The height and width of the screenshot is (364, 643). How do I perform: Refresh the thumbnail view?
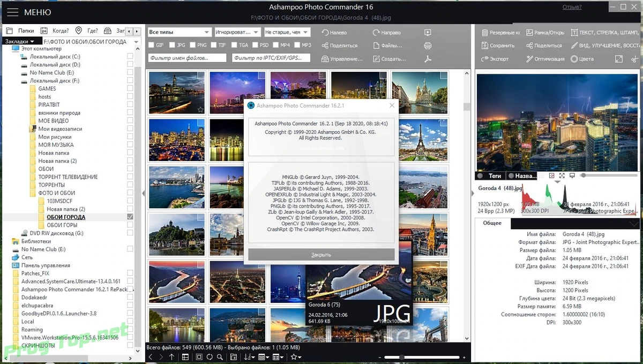pos(209,357)
